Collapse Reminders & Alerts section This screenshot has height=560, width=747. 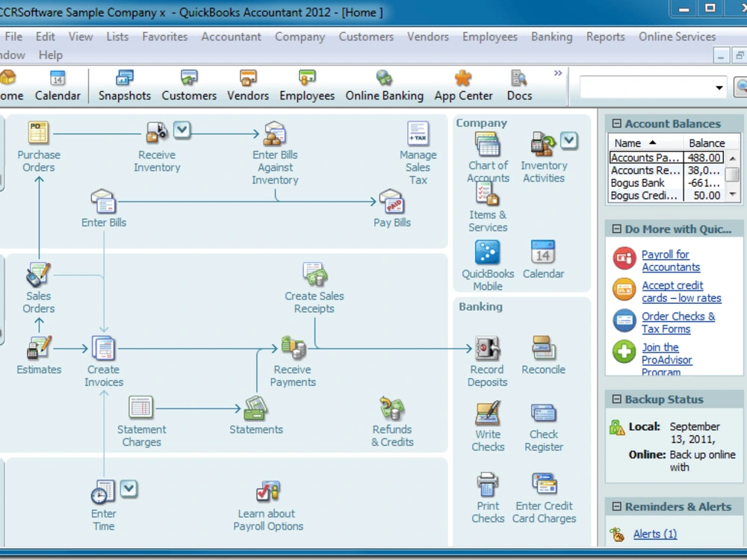616,506
